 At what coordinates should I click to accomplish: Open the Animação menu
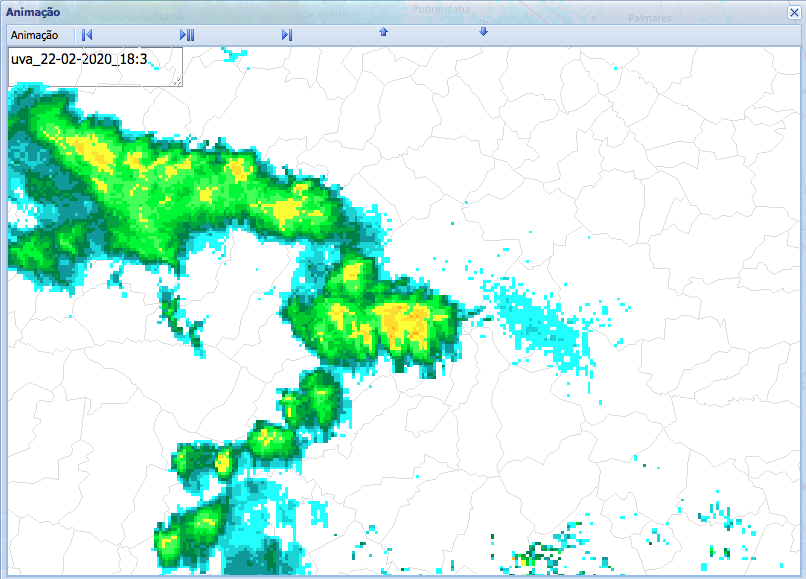(x=32, y=34)
